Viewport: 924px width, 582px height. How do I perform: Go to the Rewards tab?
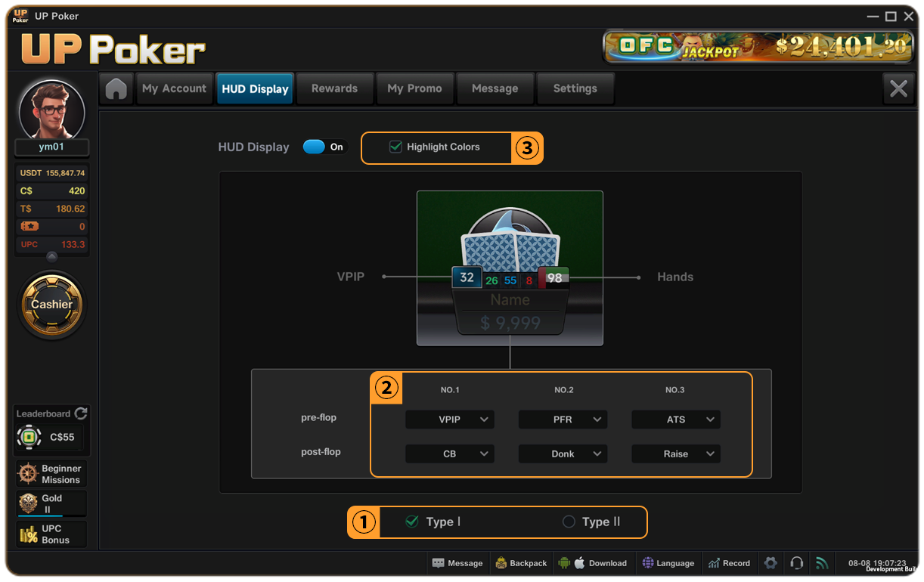coord(334,88)
